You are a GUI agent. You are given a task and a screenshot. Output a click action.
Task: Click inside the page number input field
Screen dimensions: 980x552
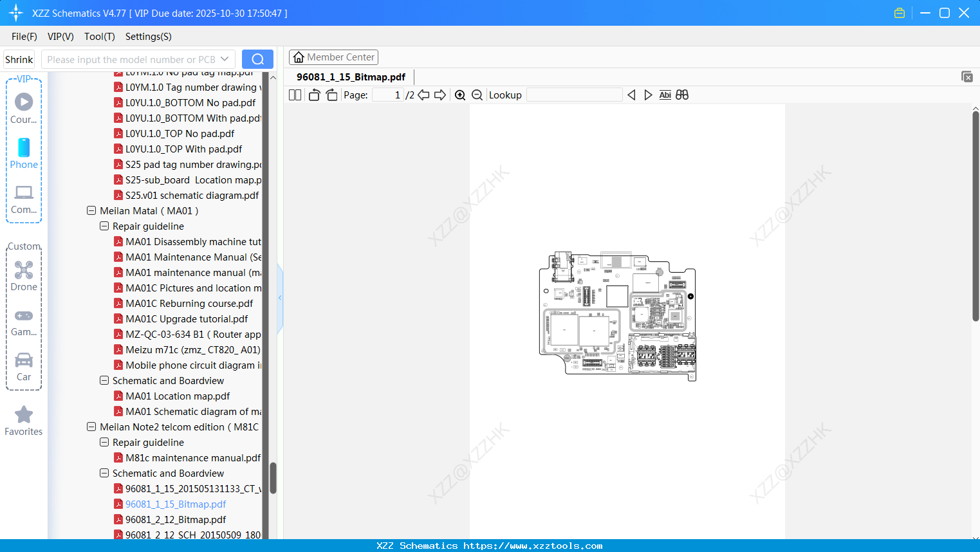387,95
